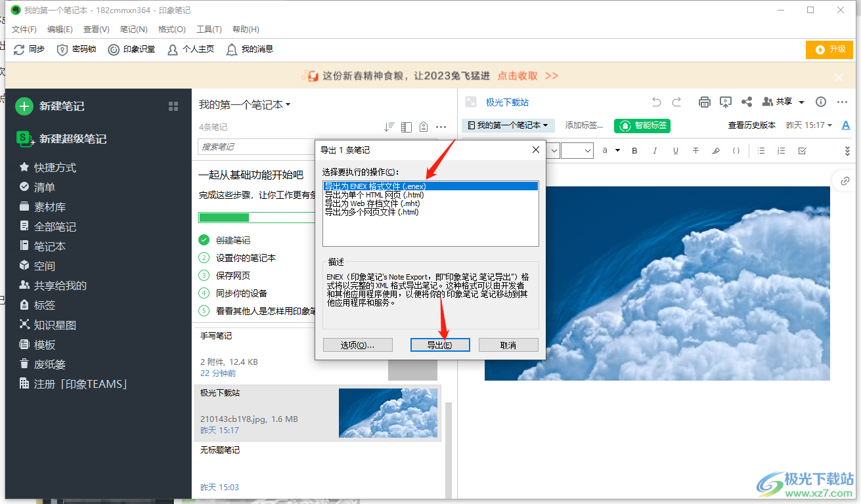Image resolution: width=861 pixels, height=504 pixels.
Task: Open 查看历史版本 link
Action: [x=752, y=125]
